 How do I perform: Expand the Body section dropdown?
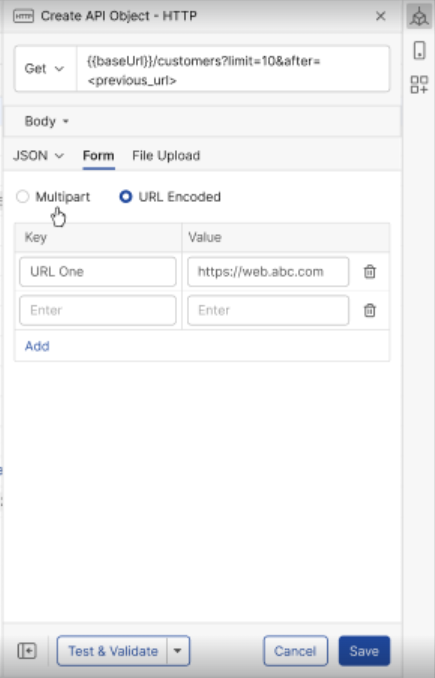point(47,122)
